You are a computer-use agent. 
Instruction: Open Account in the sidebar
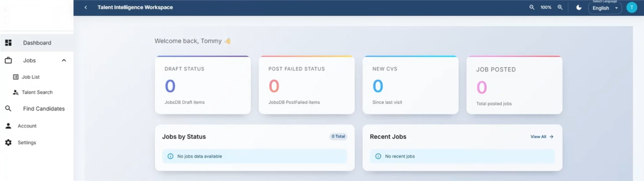coord(27,126)
